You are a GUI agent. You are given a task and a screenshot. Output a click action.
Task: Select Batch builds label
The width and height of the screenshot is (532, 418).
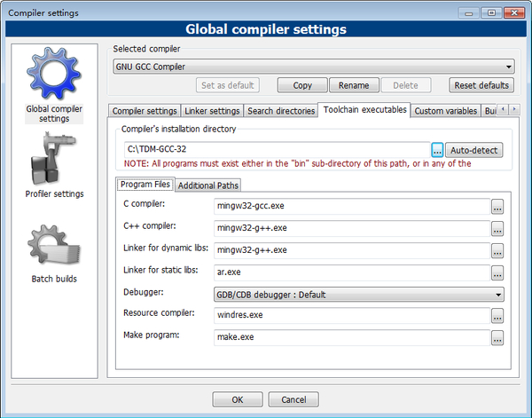click(54, 279)
